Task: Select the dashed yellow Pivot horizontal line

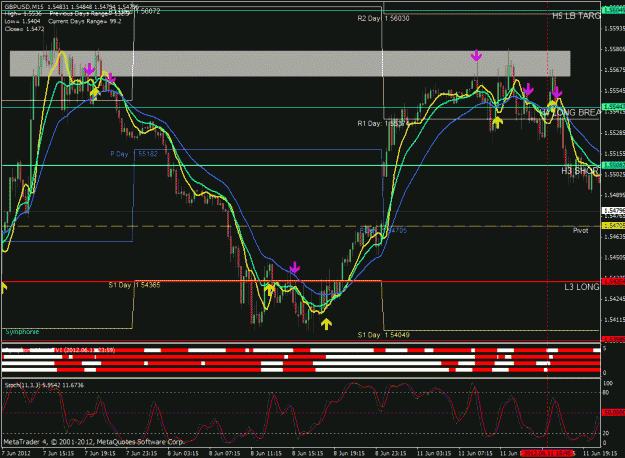Action: click(301, 226)
